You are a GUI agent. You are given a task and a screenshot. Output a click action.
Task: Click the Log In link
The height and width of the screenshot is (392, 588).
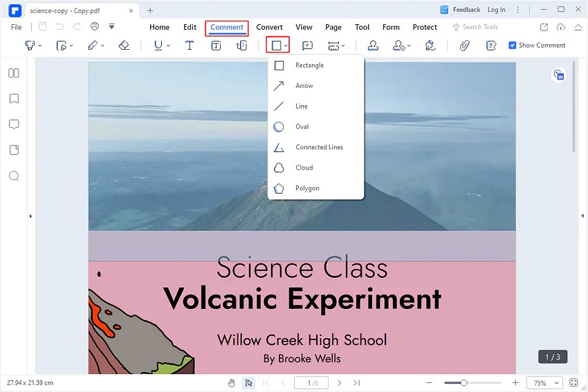(496, 10)
